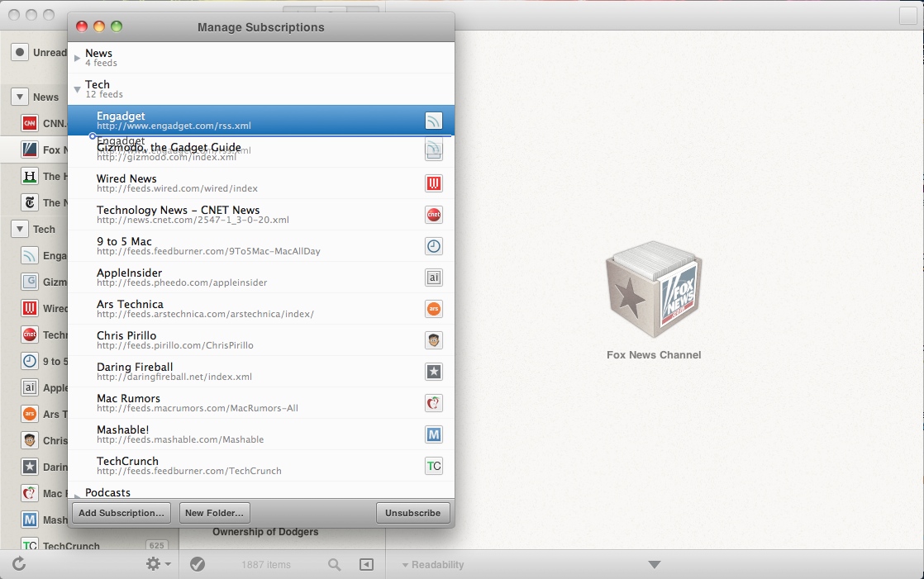
Task: Click the 'Ownership of Dodgers' article headline
Action: pyautogui.click(x=265, y=532)
